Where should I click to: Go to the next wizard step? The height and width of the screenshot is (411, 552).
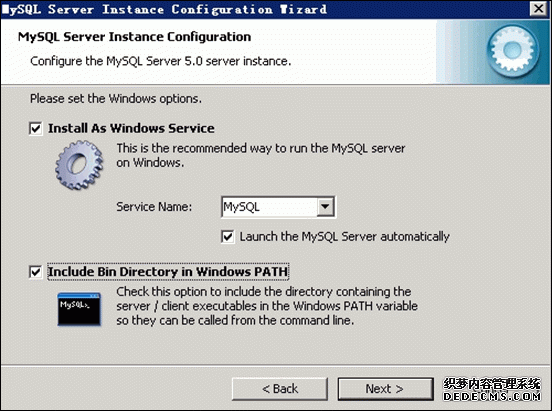(385, 389)
